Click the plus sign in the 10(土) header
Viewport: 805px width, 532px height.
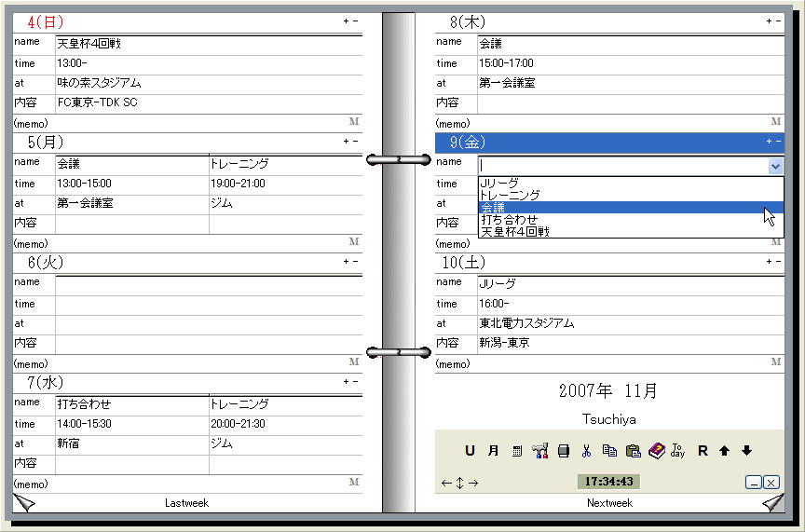769,262
